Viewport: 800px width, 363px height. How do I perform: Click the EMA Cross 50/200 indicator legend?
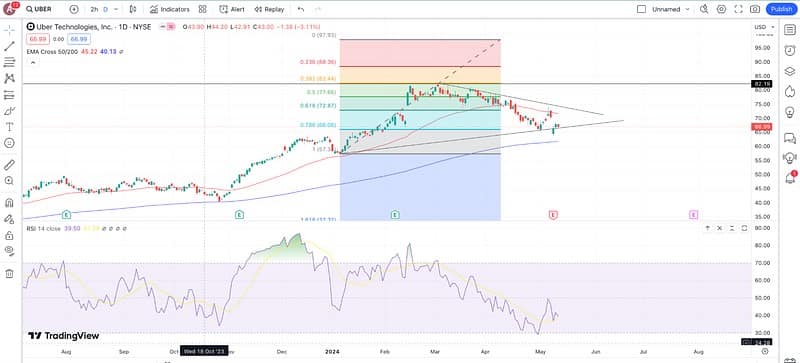pos(52,52)
